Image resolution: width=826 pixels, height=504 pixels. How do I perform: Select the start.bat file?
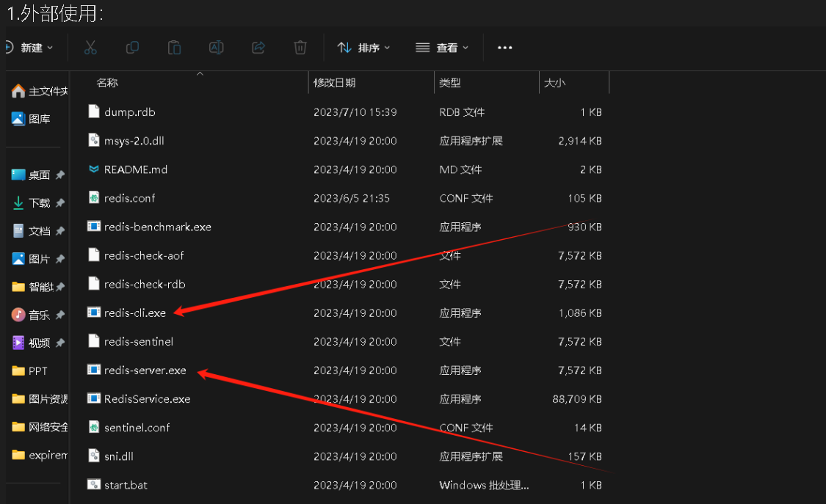(x=126, y=485)
